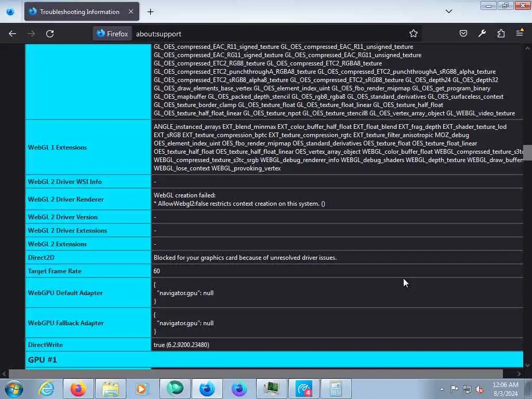Select the WebGPU Default Adapter label
The height and width of the screenshot is (399, 532).
(65, 293)
